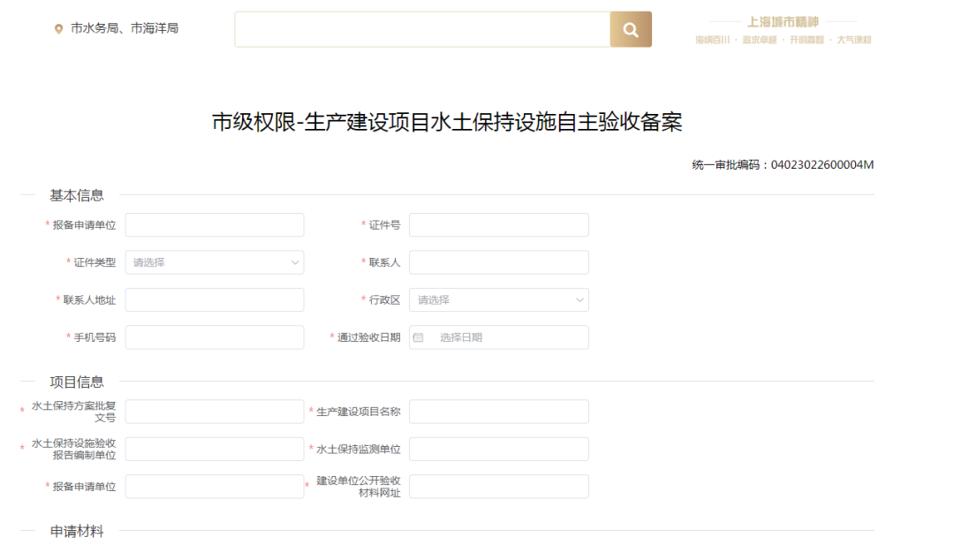
Task: Click the 生产建设项目名称 label
Action: [359, 412]
